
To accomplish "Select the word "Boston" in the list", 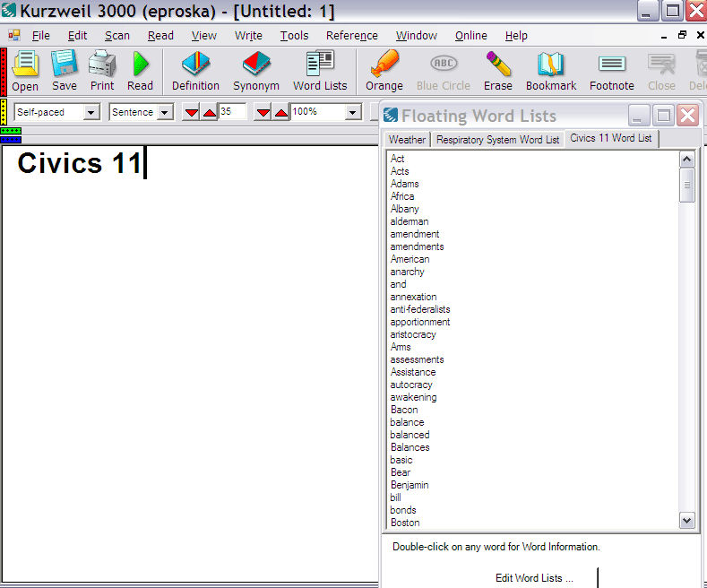I will [x=405, y=523].
